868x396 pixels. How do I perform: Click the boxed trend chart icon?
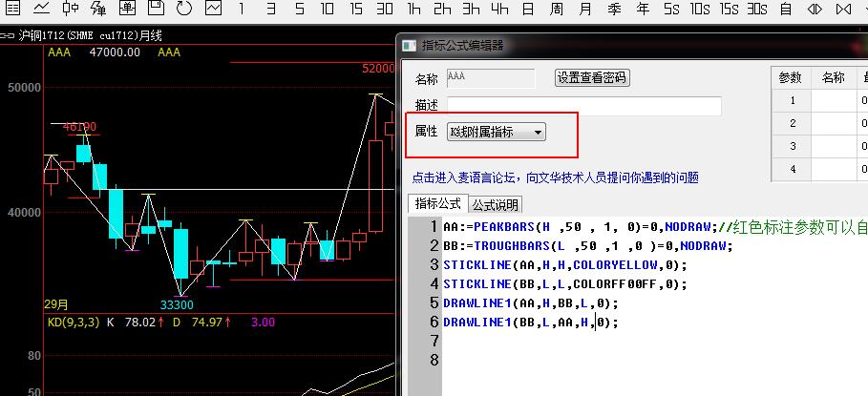click(x=212, y=10)
